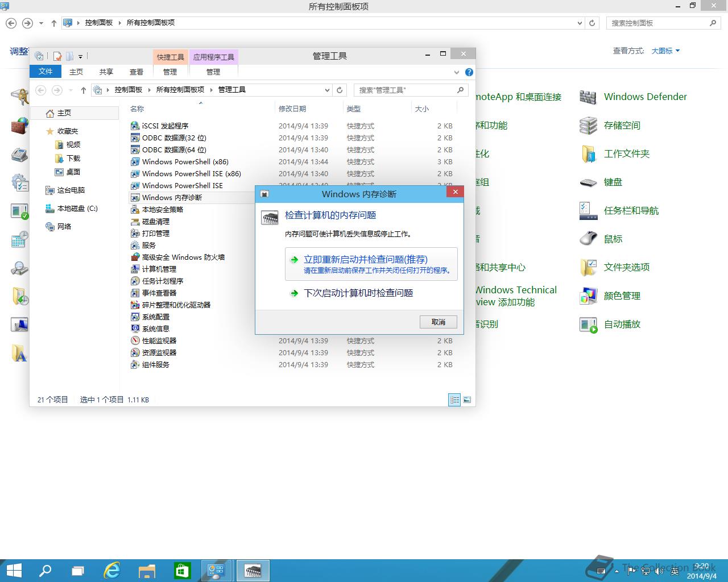Go up one level in 管理工具
The height and width of the screenshot is (582, 728).
84,90
